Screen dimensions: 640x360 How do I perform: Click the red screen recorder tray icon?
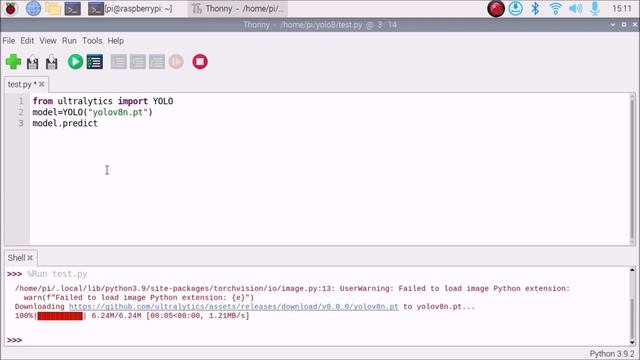[496, 9]
